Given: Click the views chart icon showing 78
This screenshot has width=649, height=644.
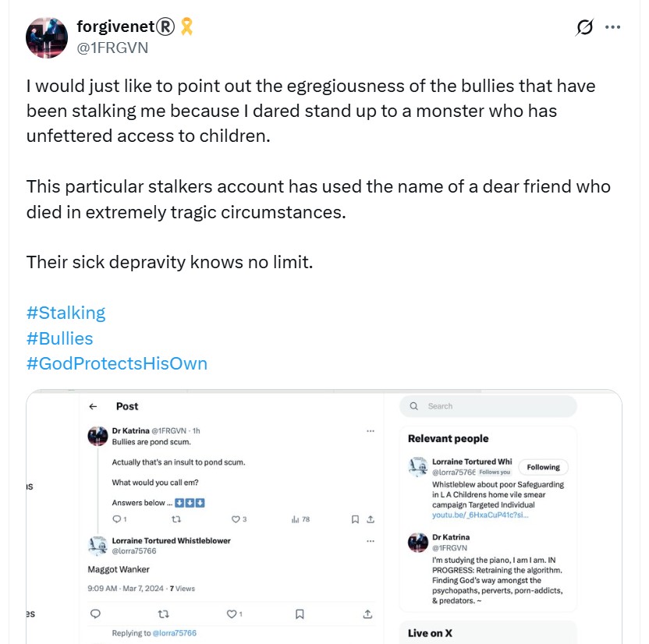Looking at the screenshot, I should pos(295,519).
